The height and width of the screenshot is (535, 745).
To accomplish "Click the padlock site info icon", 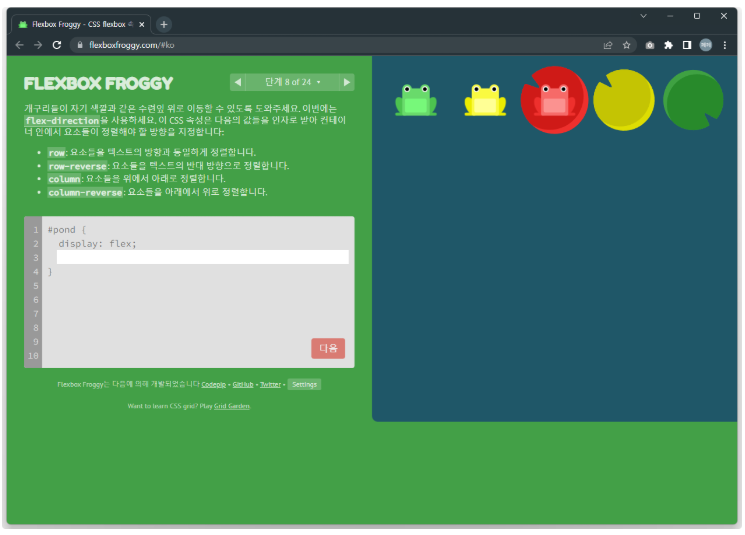I will click(x=80, y=45).
